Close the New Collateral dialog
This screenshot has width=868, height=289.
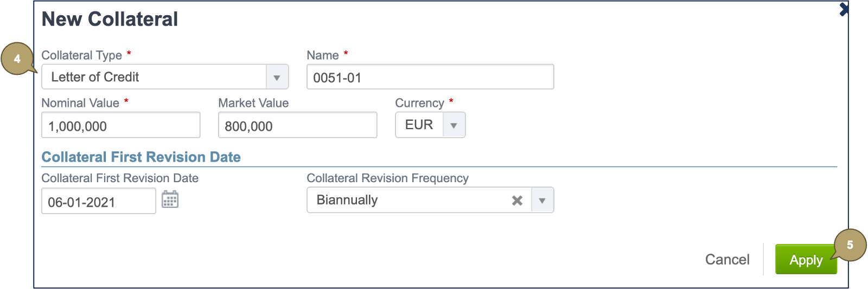pyautogui.click(x=844, y=9)
